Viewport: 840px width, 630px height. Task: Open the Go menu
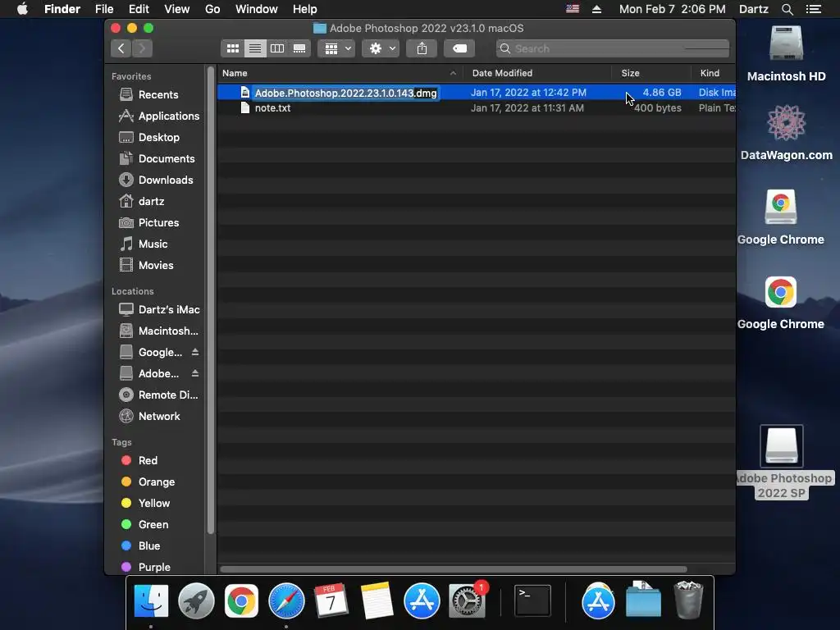pos(212,9)
